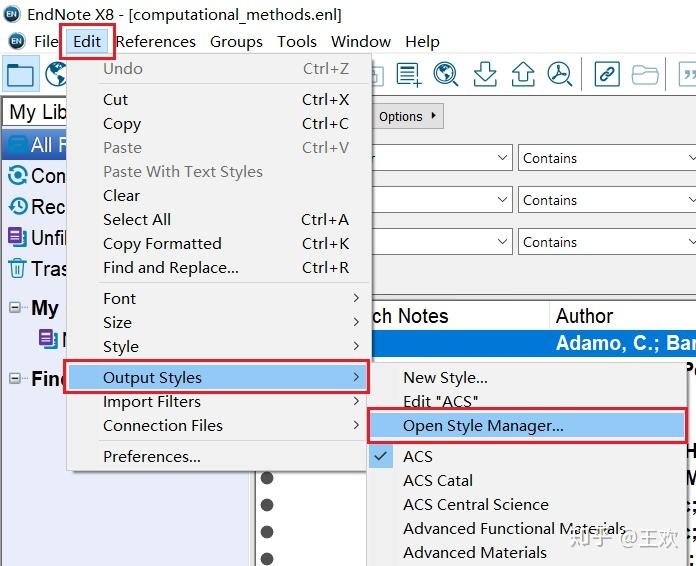Click the New Reference toolbar icon
Image resolution: width=696 pixels, height=566 pixels.
pyautogui.click(x=409, y=74)
